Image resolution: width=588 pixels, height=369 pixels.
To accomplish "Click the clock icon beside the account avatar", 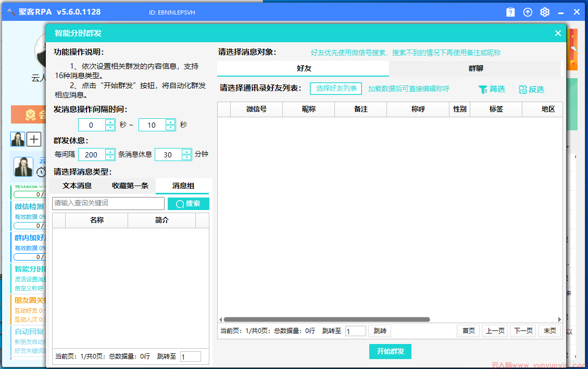I will tap(42, 171).
